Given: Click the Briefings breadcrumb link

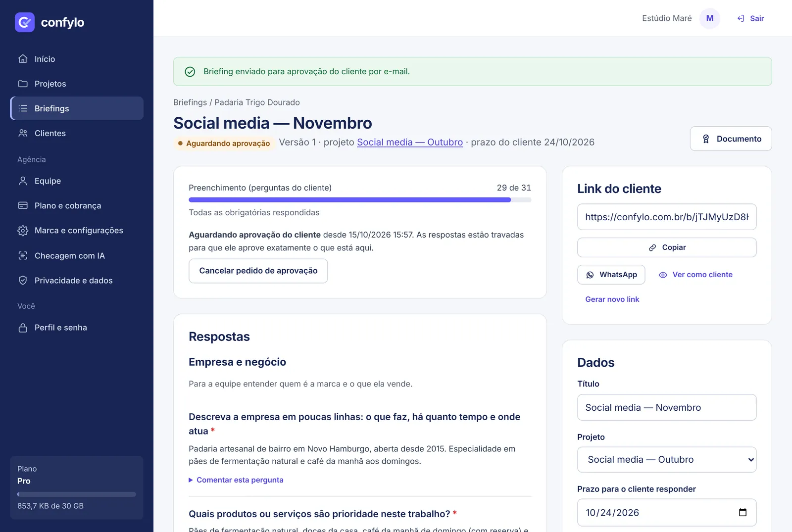Looking at the screenshot, I should 190,102.
